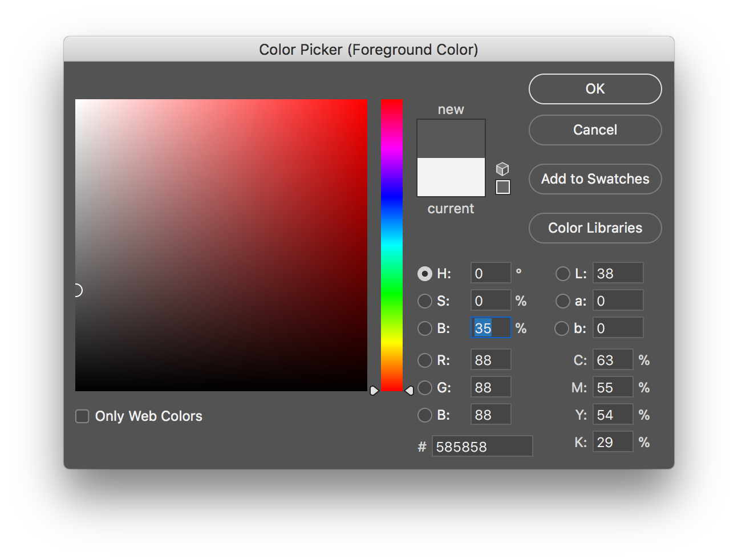Viewport: 738px width, 560px height.
Task: Click the vertical rainbow hue strip
Action: pos(392,245)
